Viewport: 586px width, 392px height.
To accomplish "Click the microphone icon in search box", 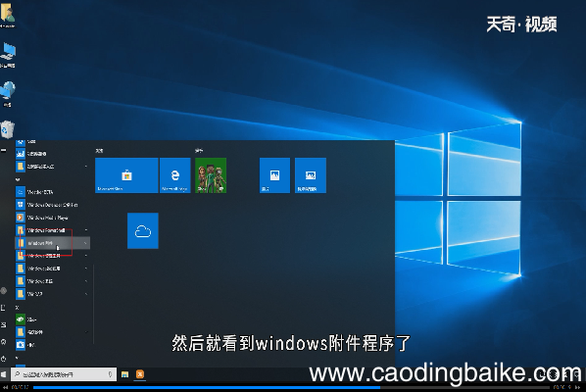I will pyautogui.click(x=111, y=374).
